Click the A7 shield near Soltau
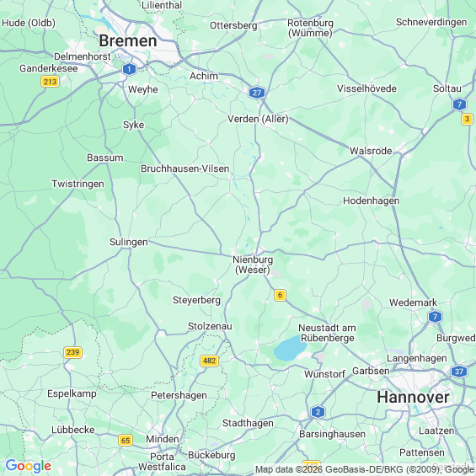Image resolution: width=476 pixels, height=476 pixels. point(459,104)
